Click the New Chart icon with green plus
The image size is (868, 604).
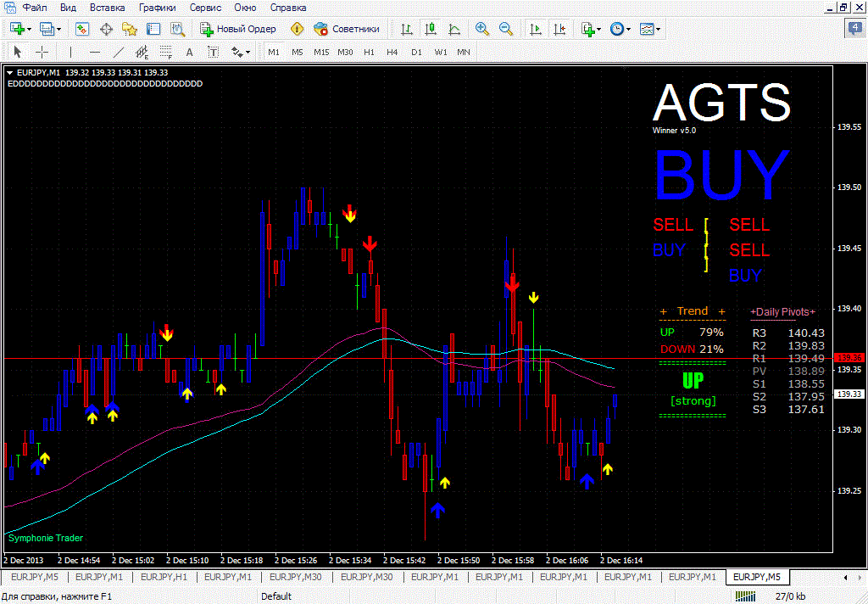tap(17, 29)
